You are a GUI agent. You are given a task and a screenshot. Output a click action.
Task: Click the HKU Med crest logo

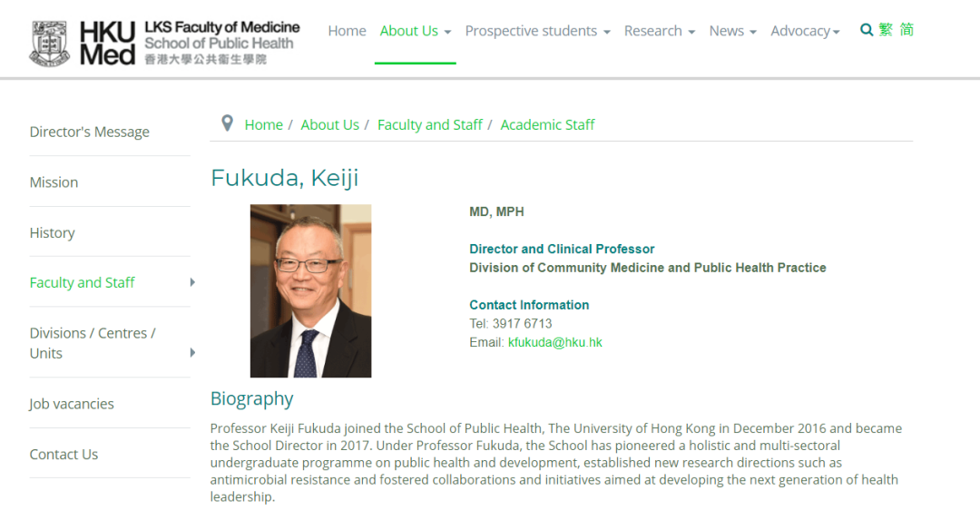click(x=49, y=43)
